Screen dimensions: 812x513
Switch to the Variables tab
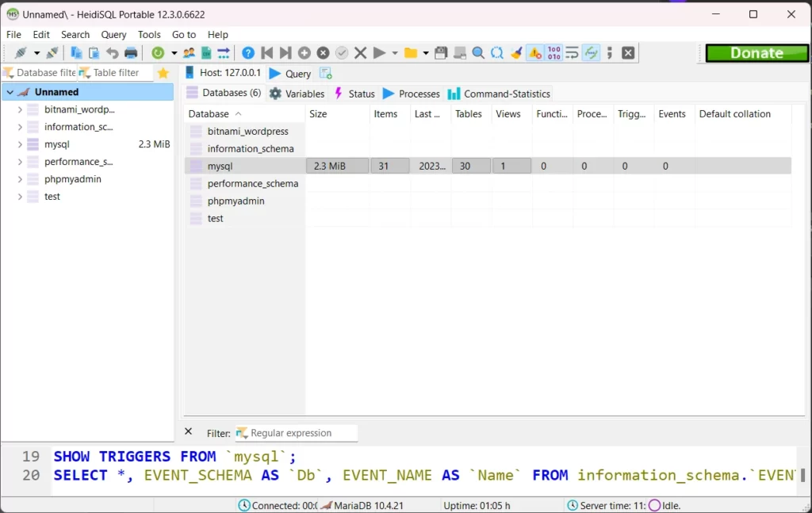pyautogui.click(x=297, y=94)
